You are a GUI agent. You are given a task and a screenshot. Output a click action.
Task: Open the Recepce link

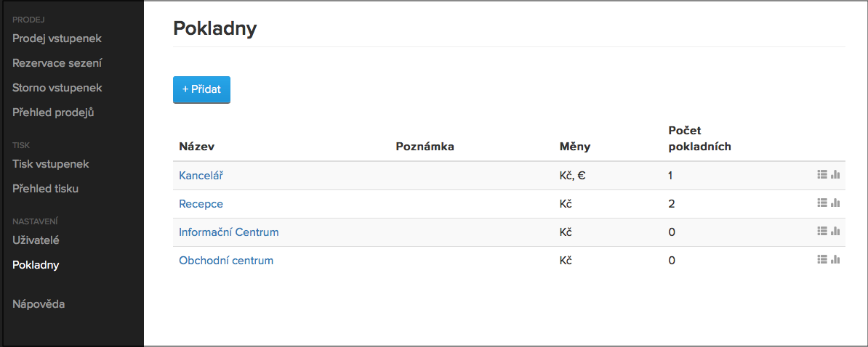tap(201, 204)
